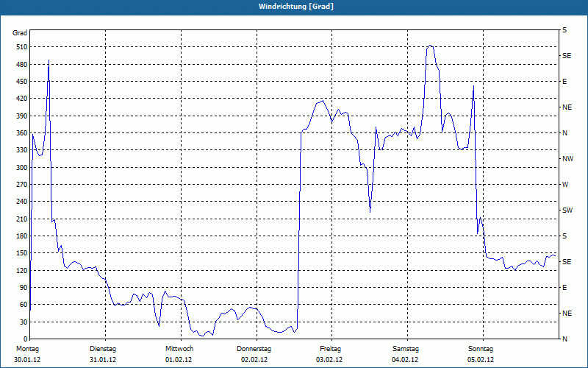Viewport: 588px width, 368px height.
Task: Pick the date "04.02.12"
Action: pyautogui.click(x=405, y=360)
